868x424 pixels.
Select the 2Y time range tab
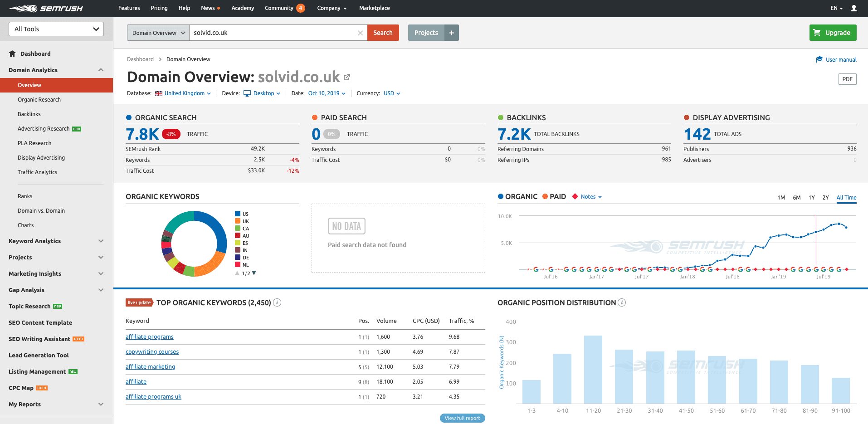pos(826,198)
